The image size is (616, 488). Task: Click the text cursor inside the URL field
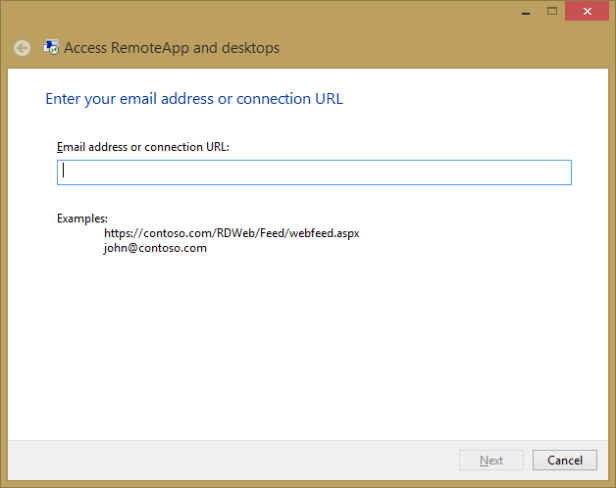(x=64, y=172)
